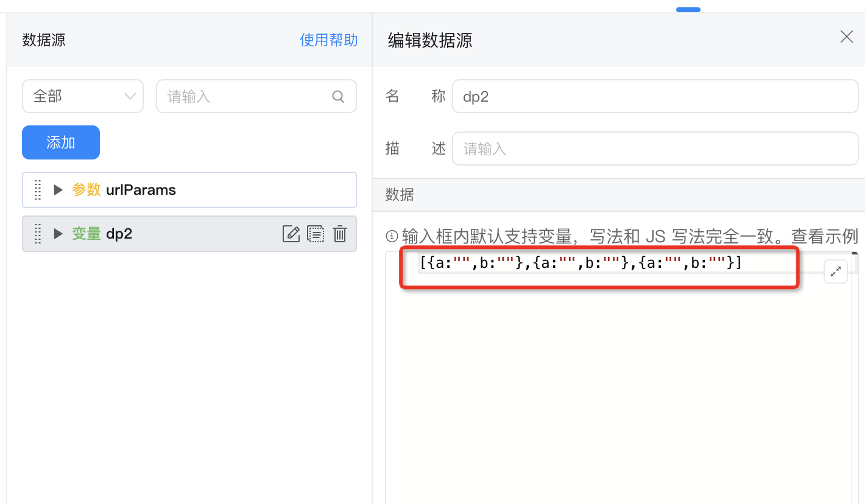Grab the drag handle of urlParams row

(38, 190)
